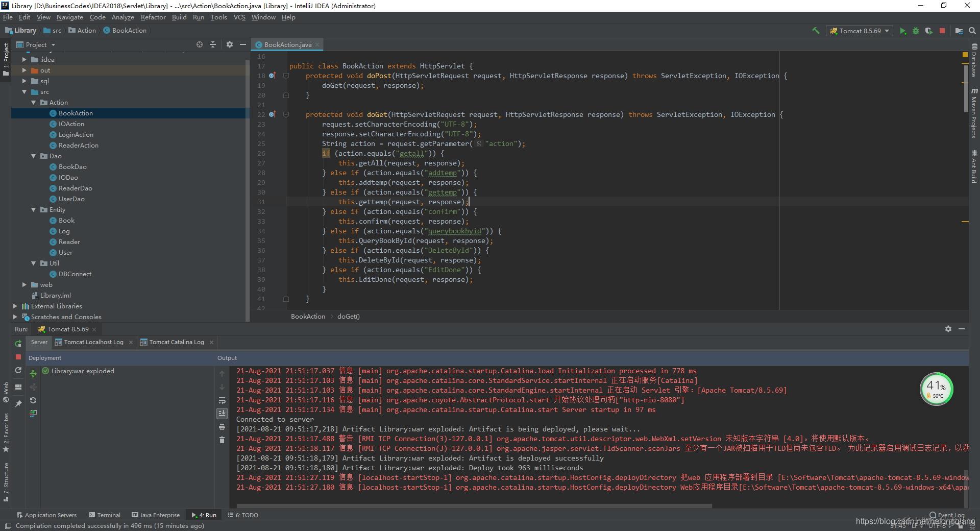The height and width of the screenshot is (531, 980).
Task: Click the src breadcrumb in navigation bar
Action: click(53, 31)
